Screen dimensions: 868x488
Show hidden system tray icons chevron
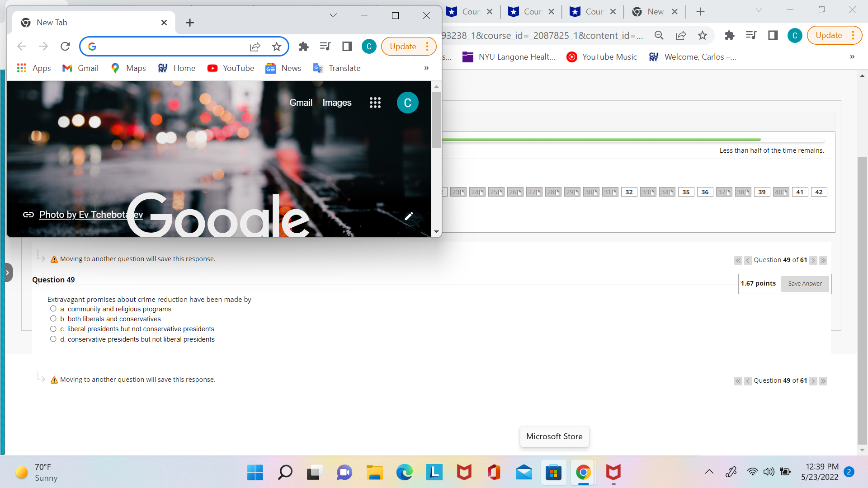tap(709, 472)
